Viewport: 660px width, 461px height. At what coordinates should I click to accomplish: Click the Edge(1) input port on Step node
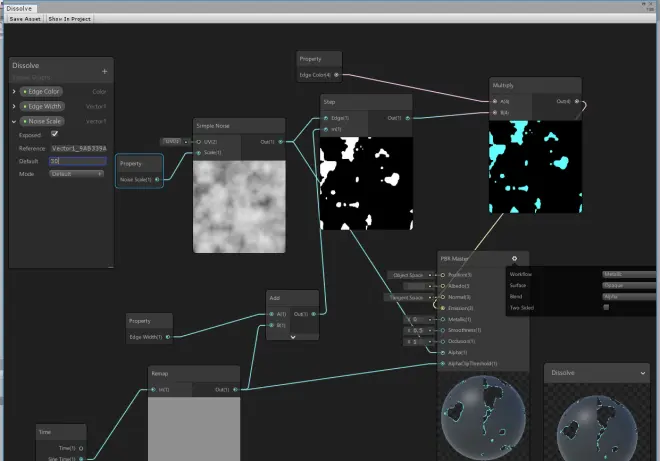pos(326,118)
